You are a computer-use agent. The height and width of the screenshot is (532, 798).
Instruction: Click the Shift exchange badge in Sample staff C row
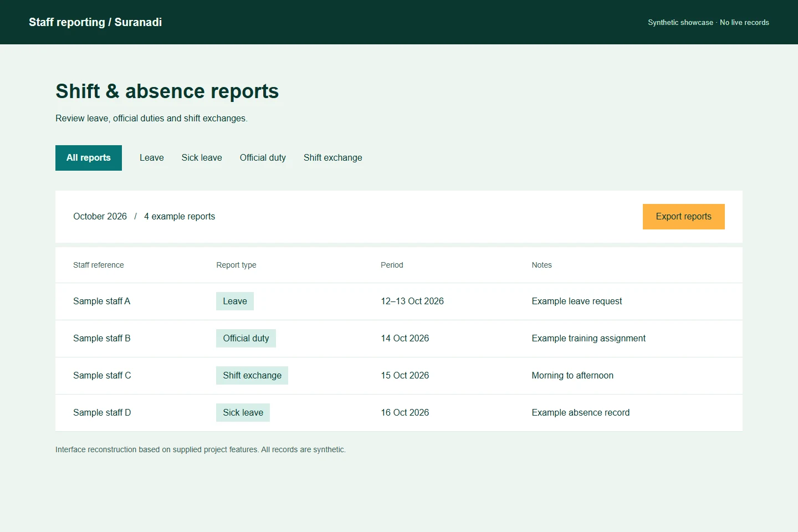pyautogui.click(x=252, y=376)
